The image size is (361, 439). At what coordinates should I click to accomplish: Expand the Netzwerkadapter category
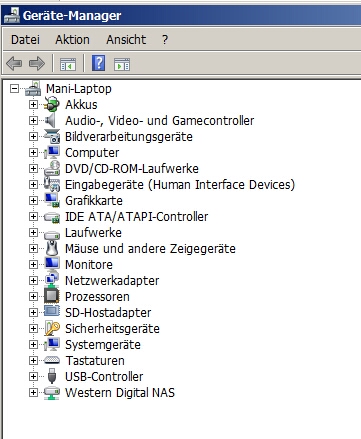[x=33, y=281]
